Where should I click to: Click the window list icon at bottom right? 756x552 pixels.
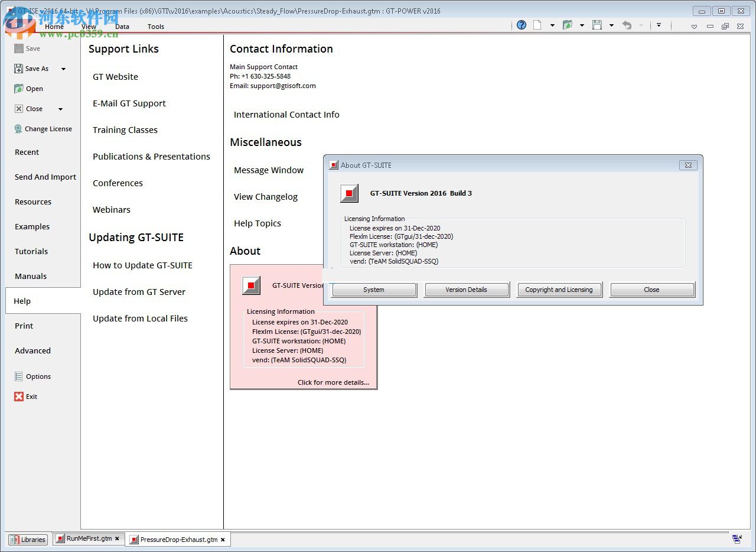737,538
